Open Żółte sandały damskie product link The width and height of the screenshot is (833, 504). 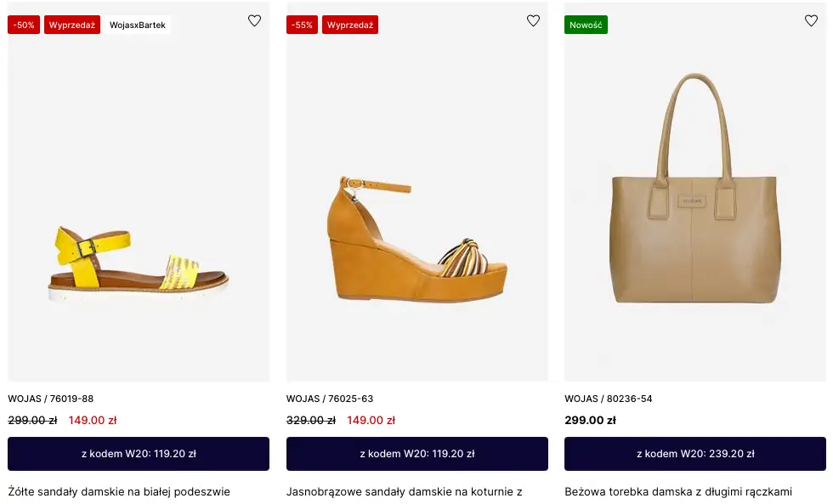(119, 491)
